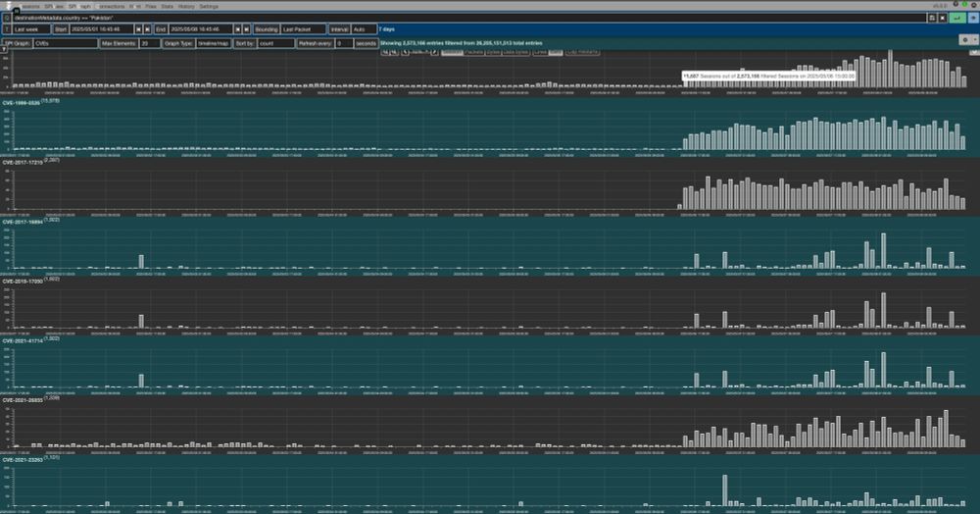Image resolution: width=980 pixels, height=514 pixels.
Task: Click the CVE-2021-23263 graph title
Action: (x=23, y=460)
